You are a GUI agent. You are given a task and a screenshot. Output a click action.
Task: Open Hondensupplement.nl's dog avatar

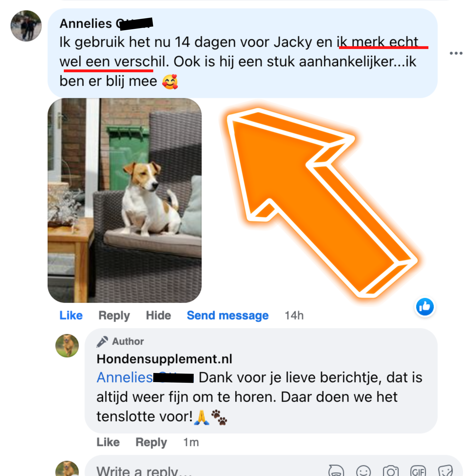click(67, 346)
